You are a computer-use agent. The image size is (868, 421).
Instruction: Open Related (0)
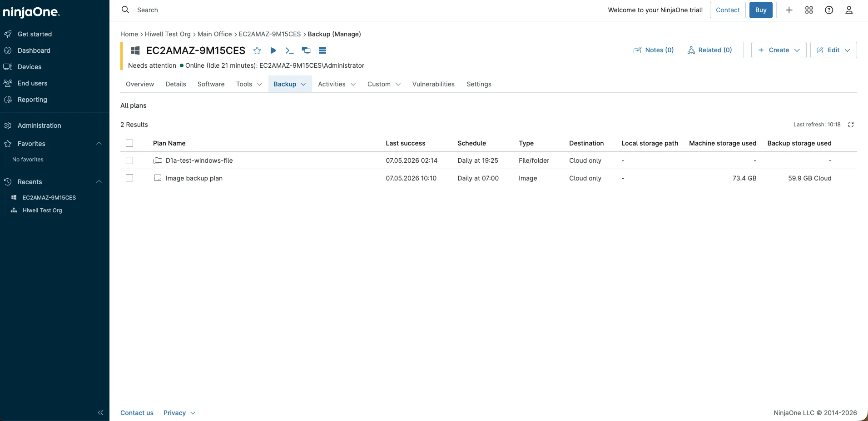pyautogui.click(x=709, y=50)
